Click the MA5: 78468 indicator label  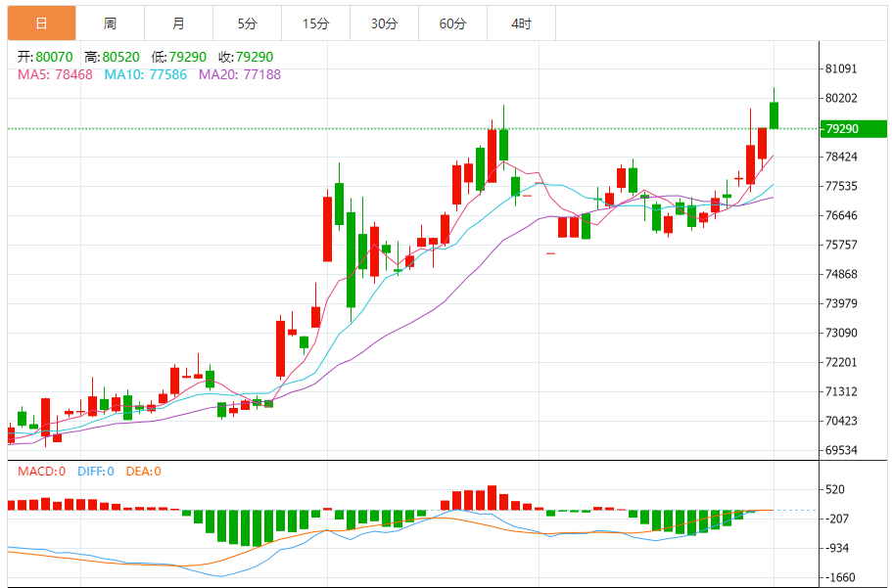[55, 74]
